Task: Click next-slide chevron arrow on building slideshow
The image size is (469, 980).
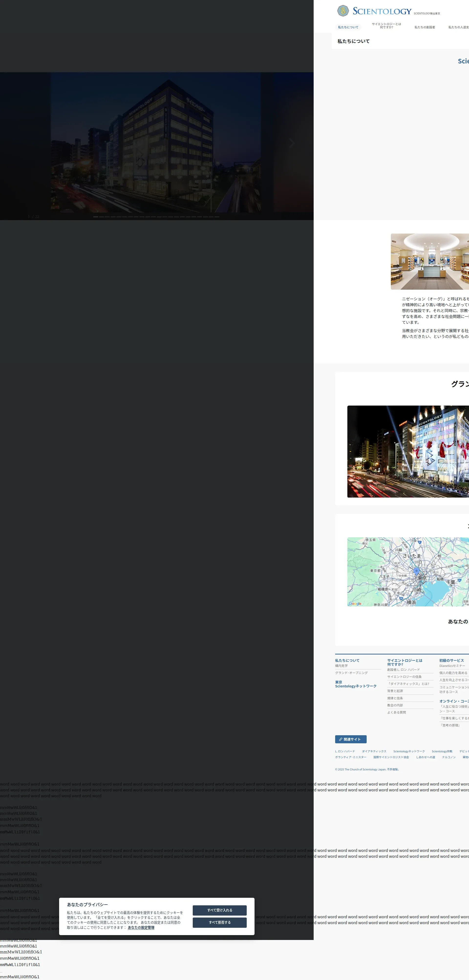Action: tap(292, 143)
